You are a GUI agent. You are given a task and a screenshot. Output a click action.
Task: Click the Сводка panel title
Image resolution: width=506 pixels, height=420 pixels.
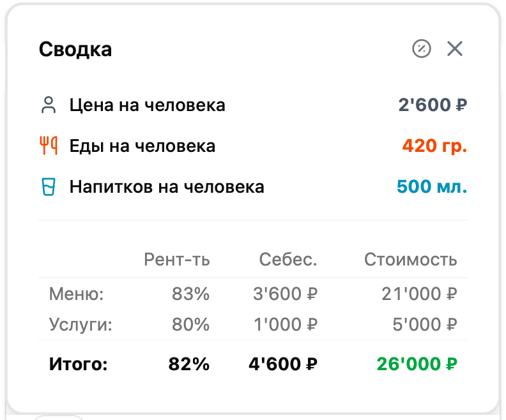pyautogui.click(x=75, y=49)
